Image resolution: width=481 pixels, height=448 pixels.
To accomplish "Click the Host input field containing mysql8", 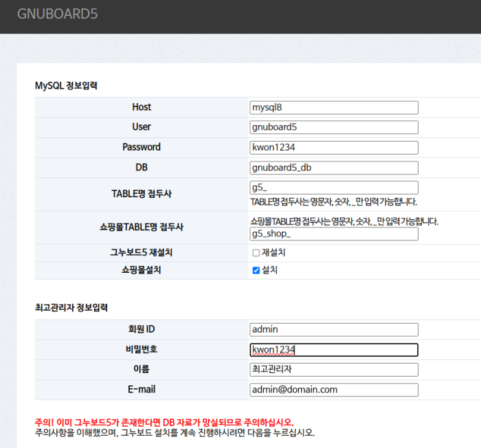I will click(x=334, y=107).
